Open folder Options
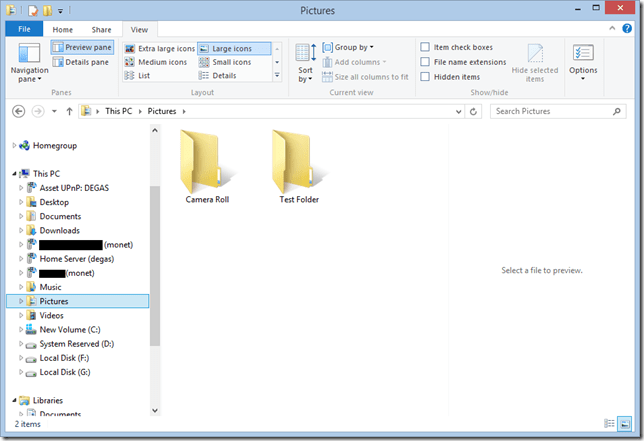 [x=583, y=62]
